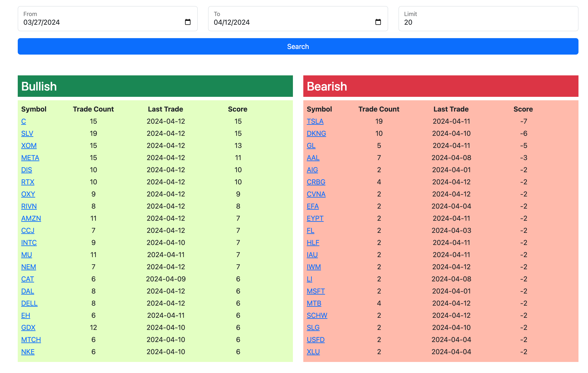Open the IWM symbol link
Image resolution: width=588 pixels, height=373 pixels.
point(314,267)
